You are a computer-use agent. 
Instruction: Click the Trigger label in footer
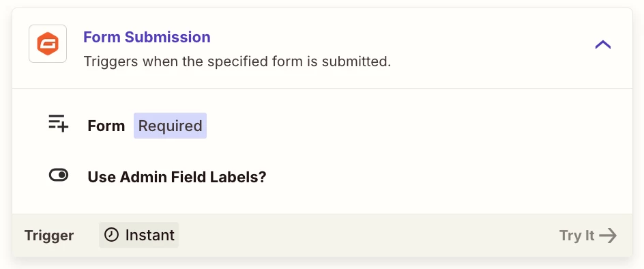click(49, 236)
